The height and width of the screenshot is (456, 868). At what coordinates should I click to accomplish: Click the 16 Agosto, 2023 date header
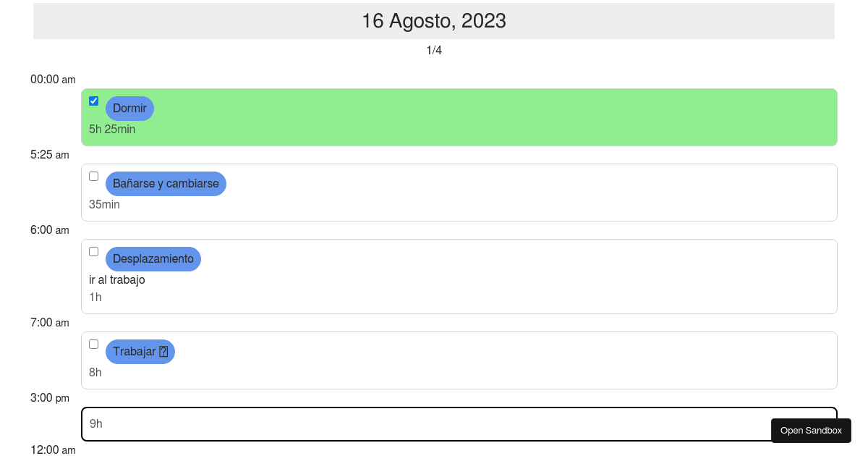coord(434,21)
